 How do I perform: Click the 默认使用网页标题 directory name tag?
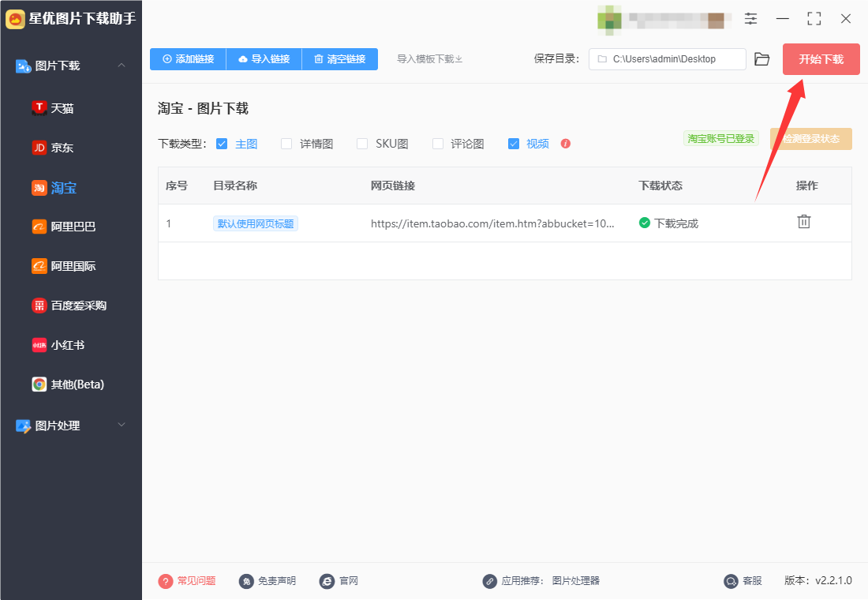[256, 223]
